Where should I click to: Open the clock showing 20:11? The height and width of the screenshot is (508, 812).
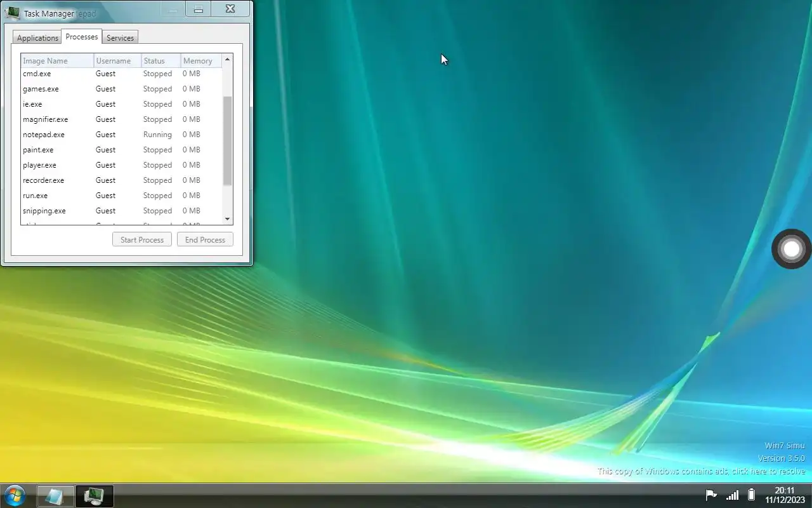point(785,495)
